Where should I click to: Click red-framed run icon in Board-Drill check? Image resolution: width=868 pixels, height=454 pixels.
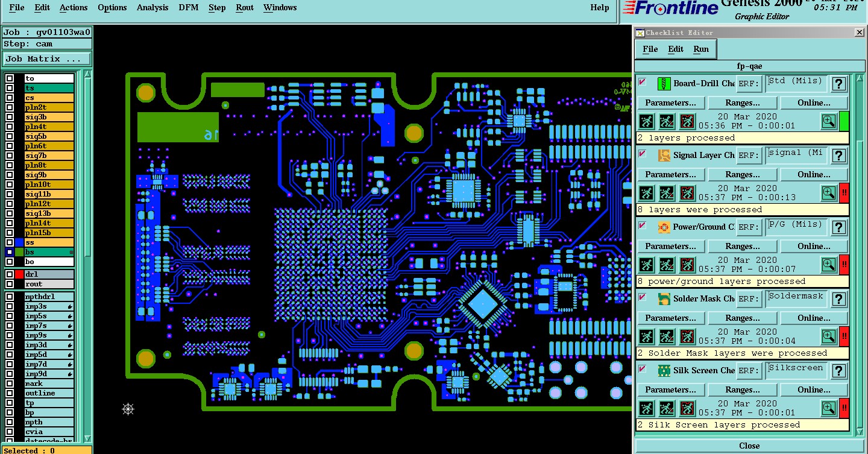pyautogui.click(x=687, y=121)
